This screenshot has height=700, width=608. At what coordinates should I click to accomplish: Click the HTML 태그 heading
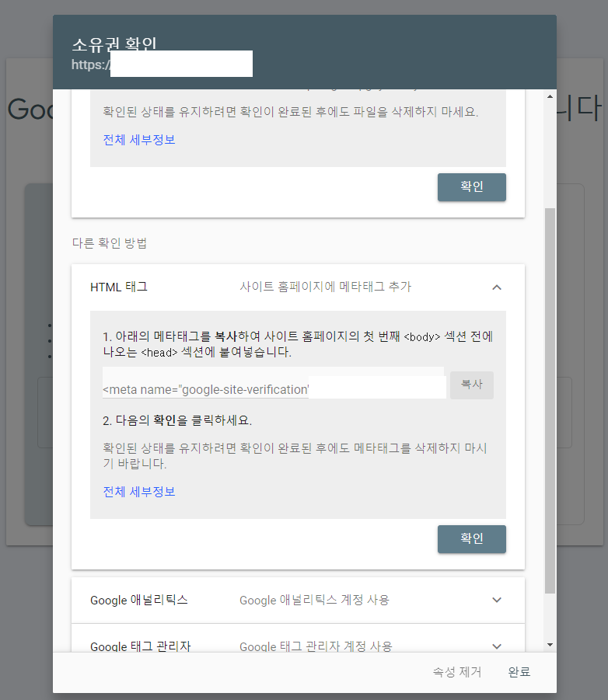[119, 287]
